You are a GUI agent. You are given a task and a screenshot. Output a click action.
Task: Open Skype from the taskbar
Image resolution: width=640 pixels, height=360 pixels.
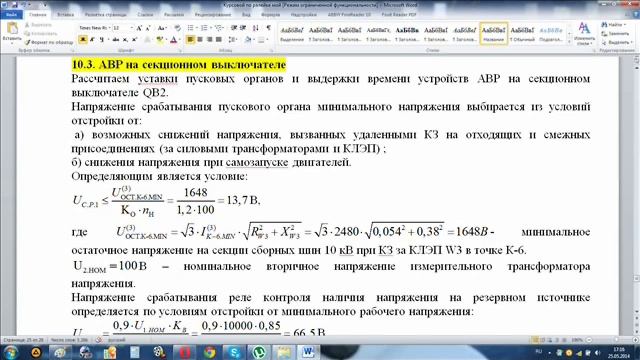pyautogui.click(x=234, y=352)
